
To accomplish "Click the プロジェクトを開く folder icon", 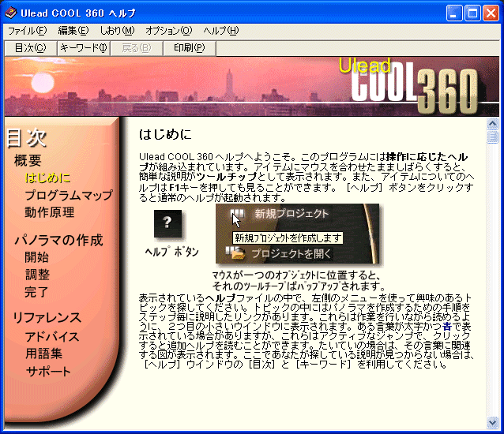I will 235,253.
